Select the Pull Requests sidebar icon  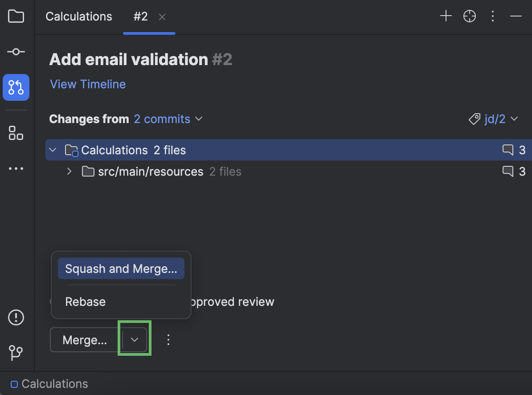click(16, 87)
